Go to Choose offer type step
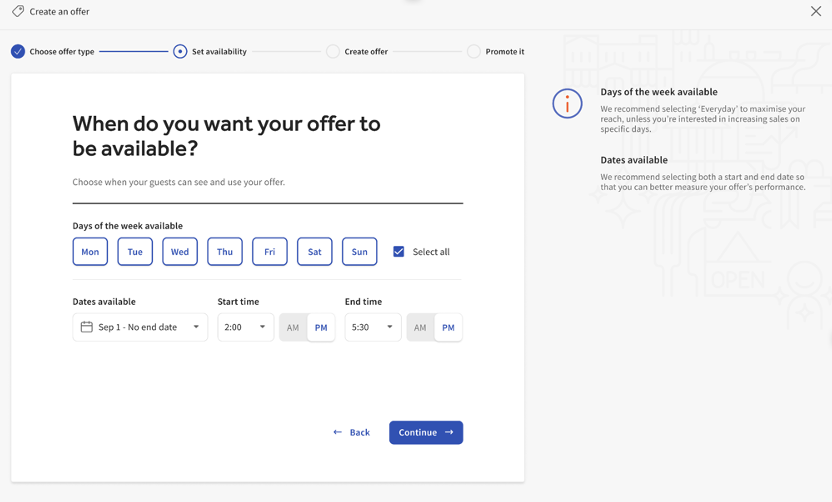The width and height of the screenshot is (832, 502). coord(61,51)
